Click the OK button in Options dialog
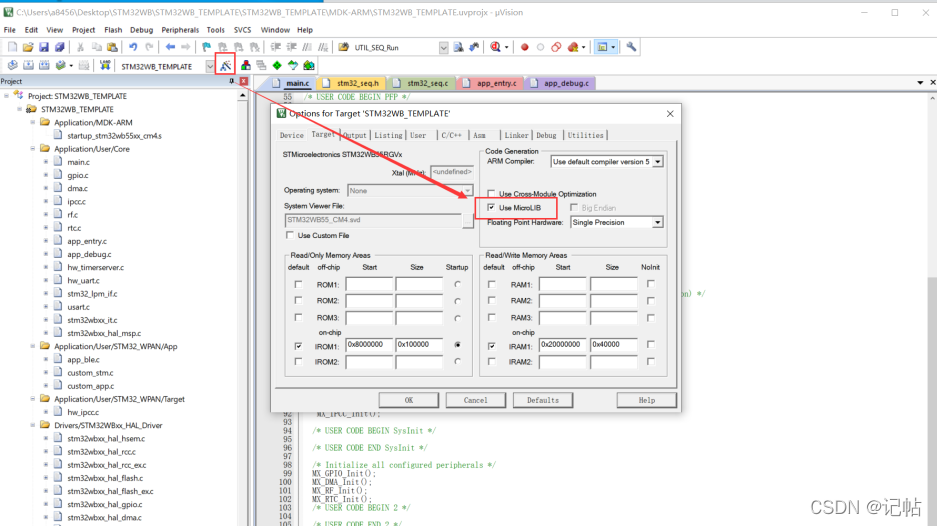The width and height of the screenshot is (937, 526). click(x=409, y=400)
